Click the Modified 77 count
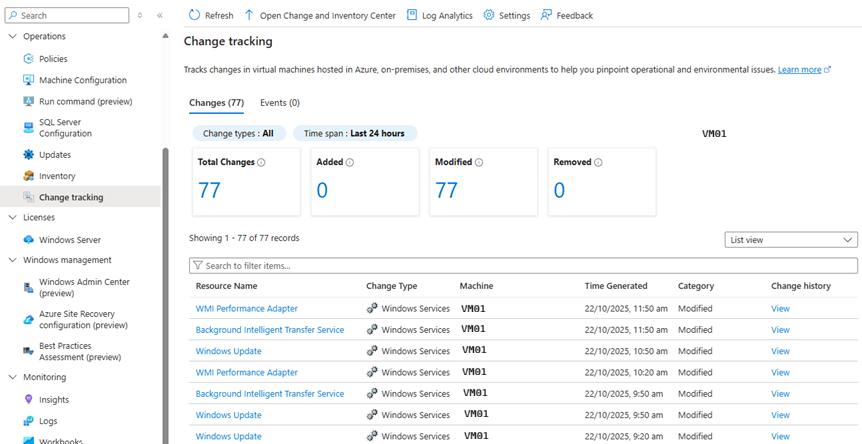This screenshot has height=444, width=862. click(x=446, y=191)
